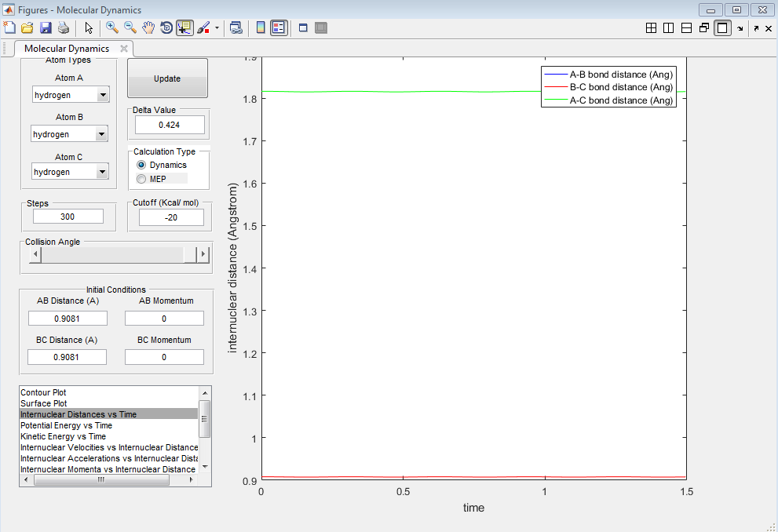Expand the Atom C dropdown
This screenshot has width=778, height=532.
point(102,172)
